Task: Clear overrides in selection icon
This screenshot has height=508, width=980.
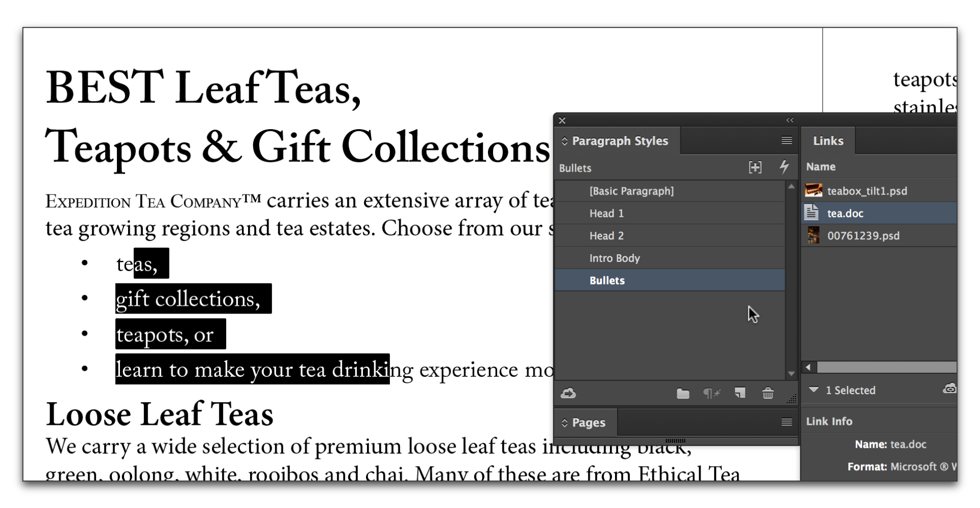Action: tap(712, 393)
